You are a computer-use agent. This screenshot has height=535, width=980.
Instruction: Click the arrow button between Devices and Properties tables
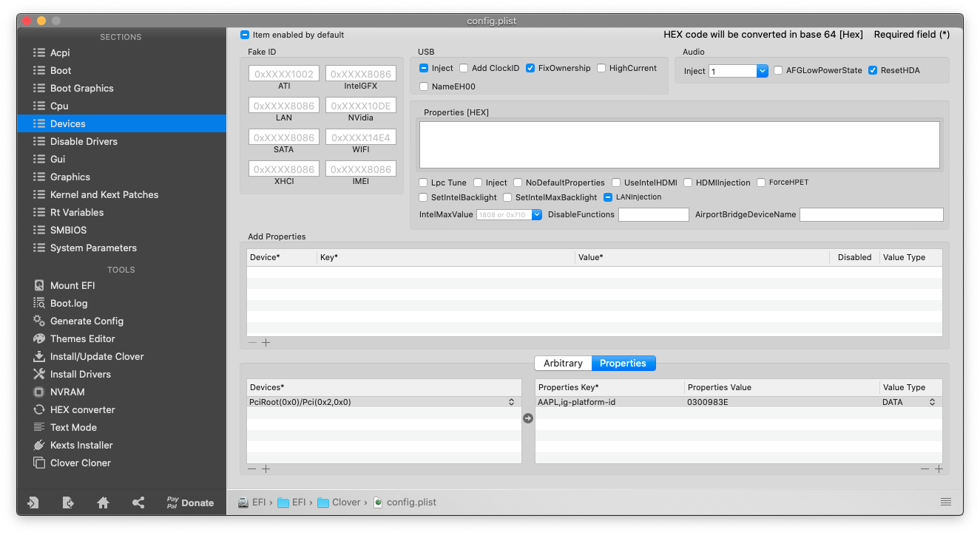pyautogui.click(x=528, y=418)
